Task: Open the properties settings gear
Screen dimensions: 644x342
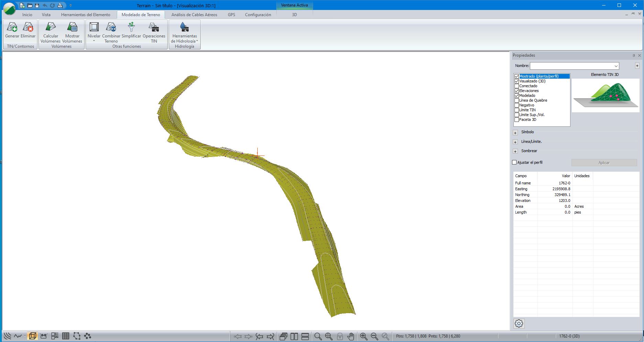Action: [519, 323]
